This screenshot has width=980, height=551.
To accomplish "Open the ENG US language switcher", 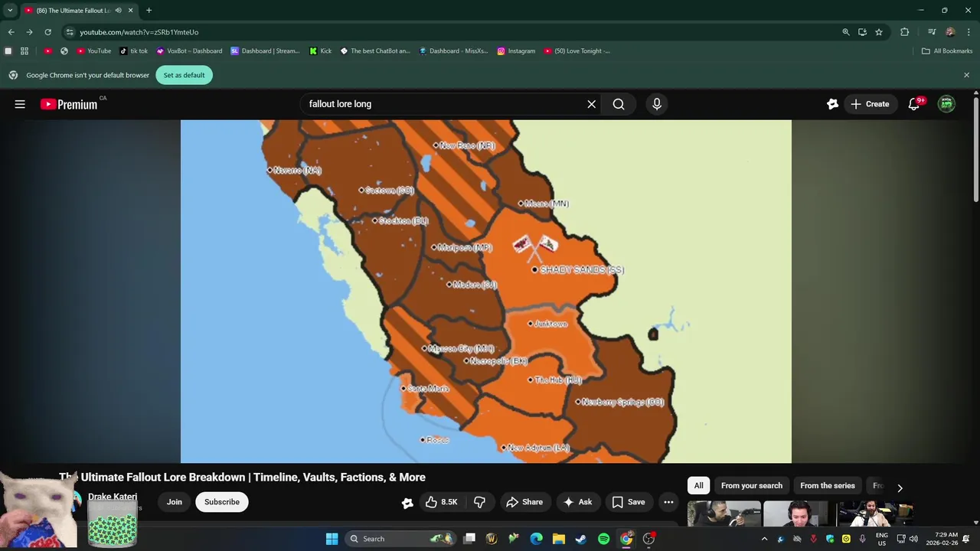I will pos(882,539).
